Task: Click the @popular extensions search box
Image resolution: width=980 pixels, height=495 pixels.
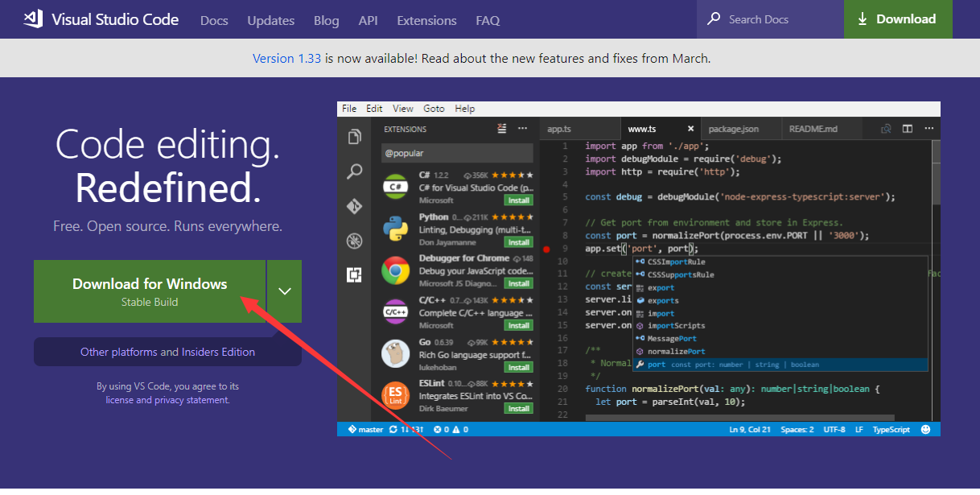Action: 457,153
